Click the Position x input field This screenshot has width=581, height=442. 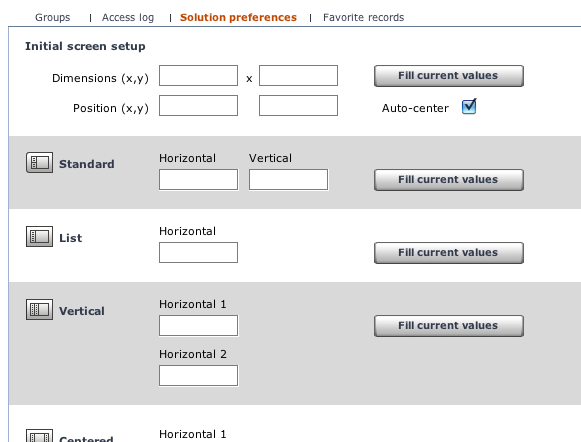click(198, 106)
